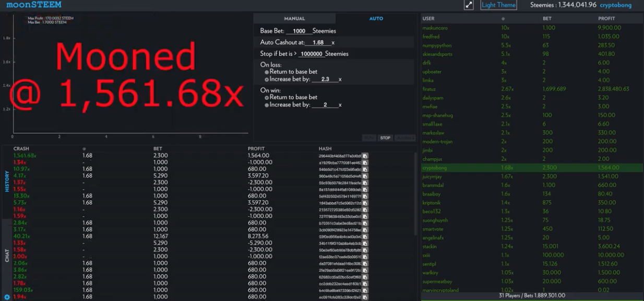Copy hash of the 10.97x crash row
644x301 pixels.
coord(365,169)
